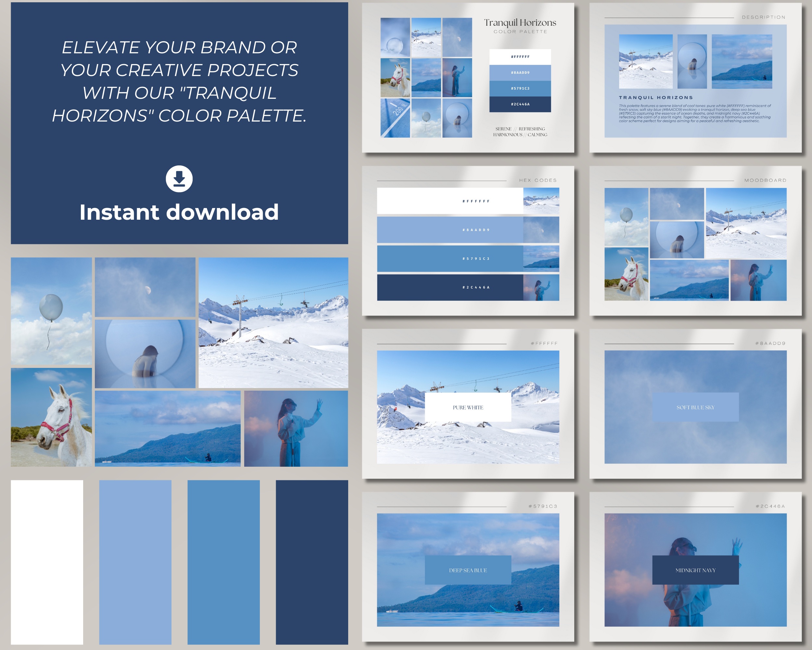Image resolution: width=812 pixels, height=650 pixels.
Task: Click the SOFT BLUE SKY label box
Action: click(695, 407)
